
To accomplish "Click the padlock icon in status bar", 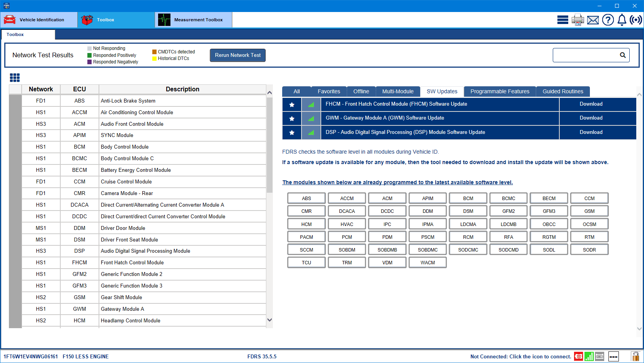I will click(635, 356).
